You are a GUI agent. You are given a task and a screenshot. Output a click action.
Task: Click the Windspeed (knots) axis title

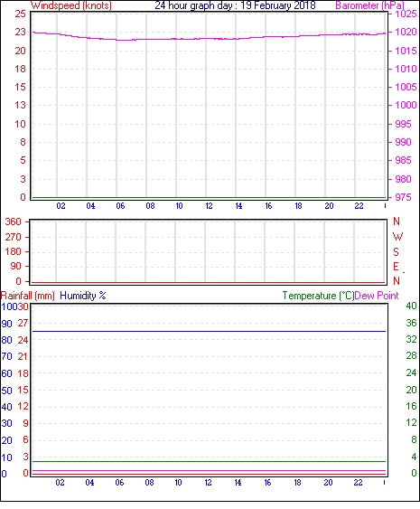pos(71,5)
